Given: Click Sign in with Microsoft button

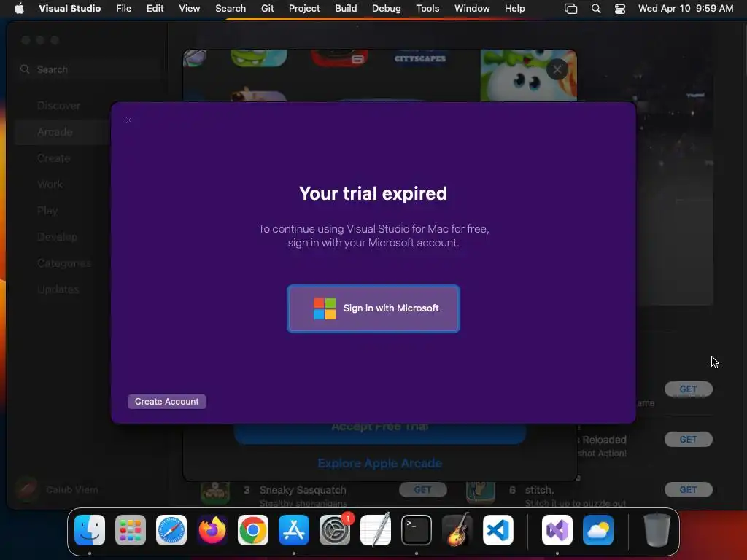Looking at the screenshot, I should click(x=373, y=308).
